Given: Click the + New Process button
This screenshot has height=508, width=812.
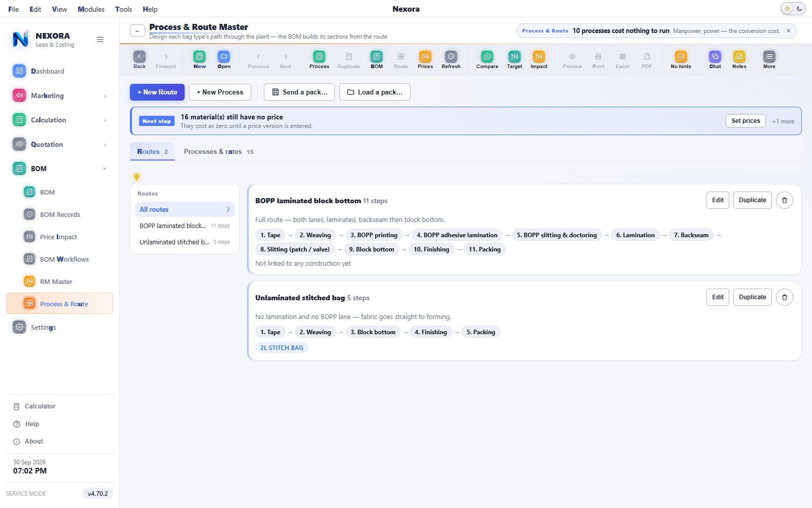Looking at the screenshot, I should click(x=220, y=92).
